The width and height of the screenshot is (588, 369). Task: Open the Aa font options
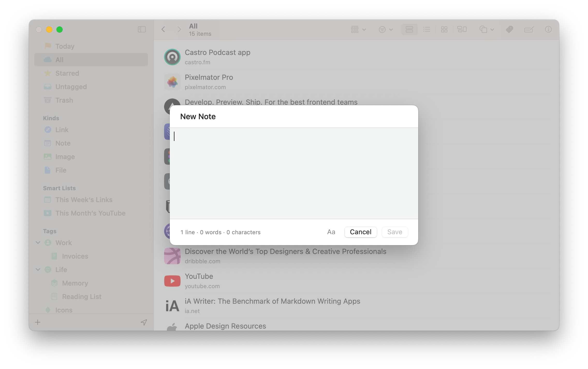click(331, 232)
